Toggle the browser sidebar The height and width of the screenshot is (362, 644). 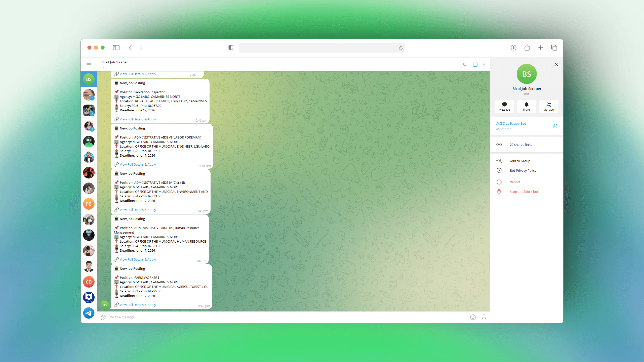pyautogui.click(x=116, y=48)
